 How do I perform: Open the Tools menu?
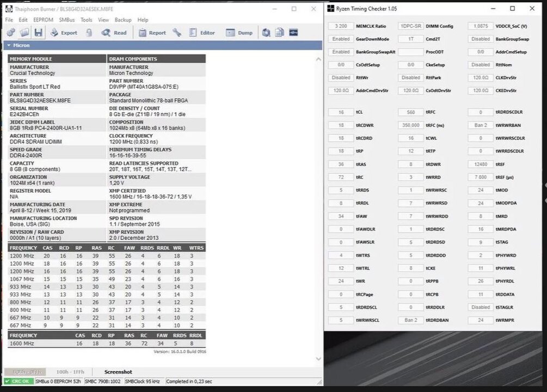point(86,20)
